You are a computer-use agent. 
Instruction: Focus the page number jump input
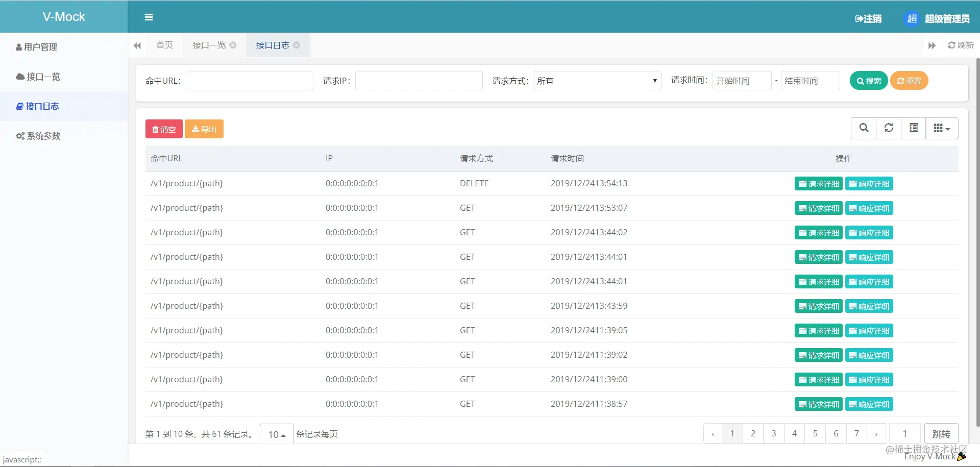(x=905, y=434)
